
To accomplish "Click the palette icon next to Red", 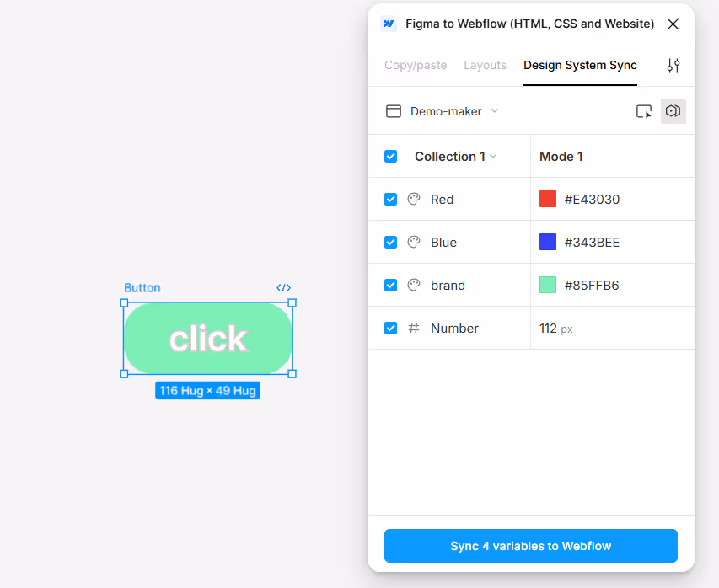I will click(x=414, y=199).
